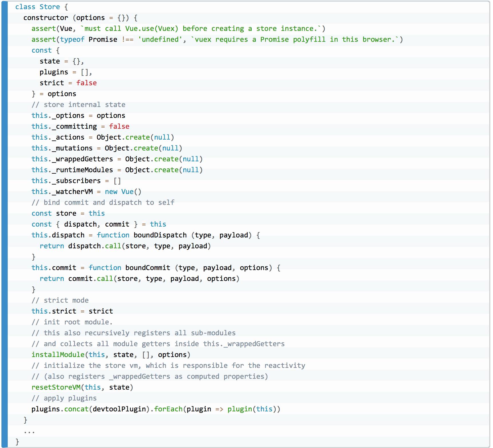Image resolution: width=493 pixels, height=448 pixels.
Task: Click the 'this._mutations = Object.create(null)' line
Action: [107, 148]
